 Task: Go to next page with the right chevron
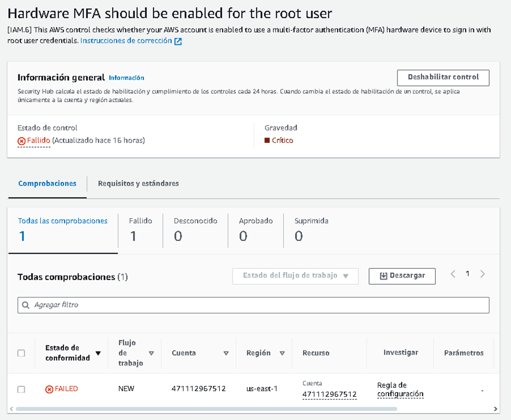click(482, 274)
